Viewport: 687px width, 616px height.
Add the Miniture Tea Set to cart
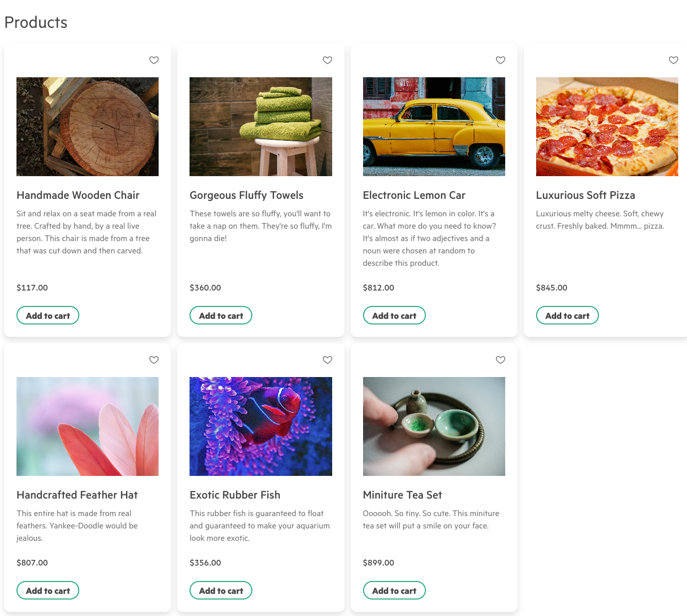(x=394, y=590)
